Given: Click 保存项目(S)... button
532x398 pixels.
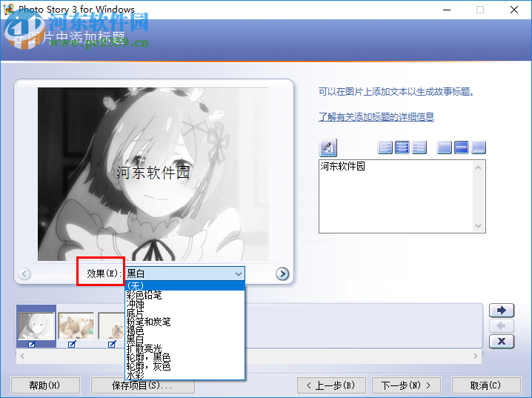Looking at the screenshot, I should pos(142,385).
